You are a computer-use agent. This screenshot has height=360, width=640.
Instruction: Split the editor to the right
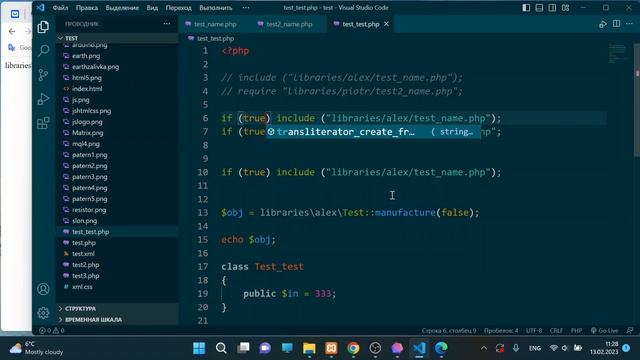616,24
